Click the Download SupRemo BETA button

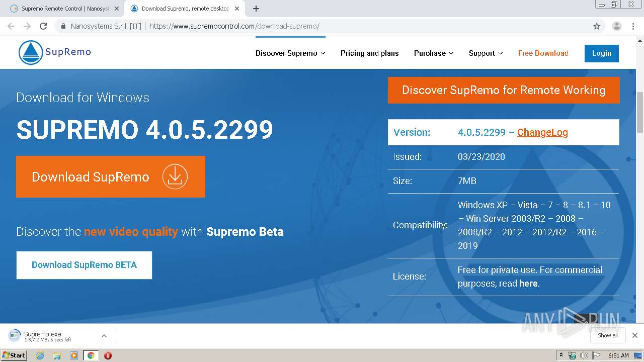click(84, 265)
